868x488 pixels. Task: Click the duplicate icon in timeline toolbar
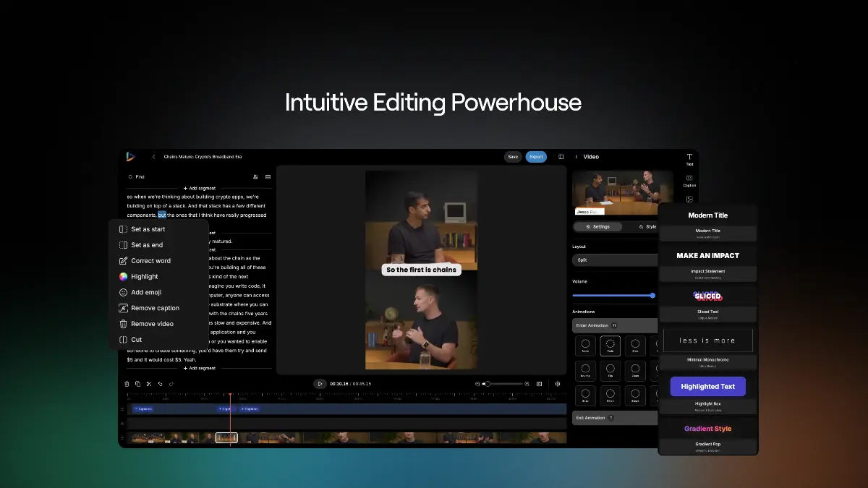[x=138, y=384]
